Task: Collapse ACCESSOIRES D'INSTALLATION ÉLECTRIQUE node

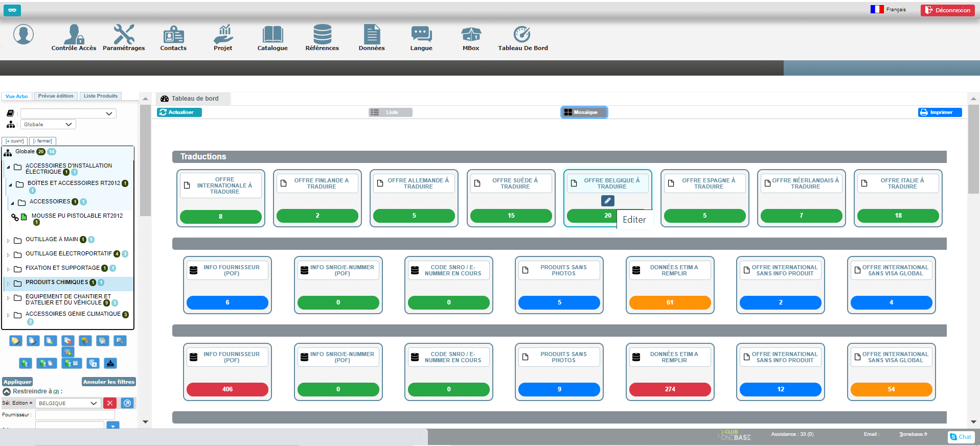Action: (x=8, y=167)
